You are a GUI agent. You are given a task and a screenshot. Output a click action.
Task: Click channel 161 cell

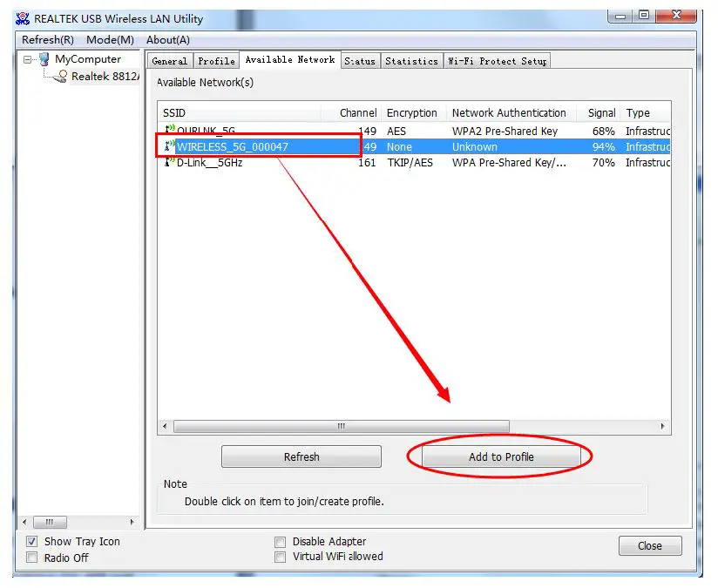tap(367, 163)
